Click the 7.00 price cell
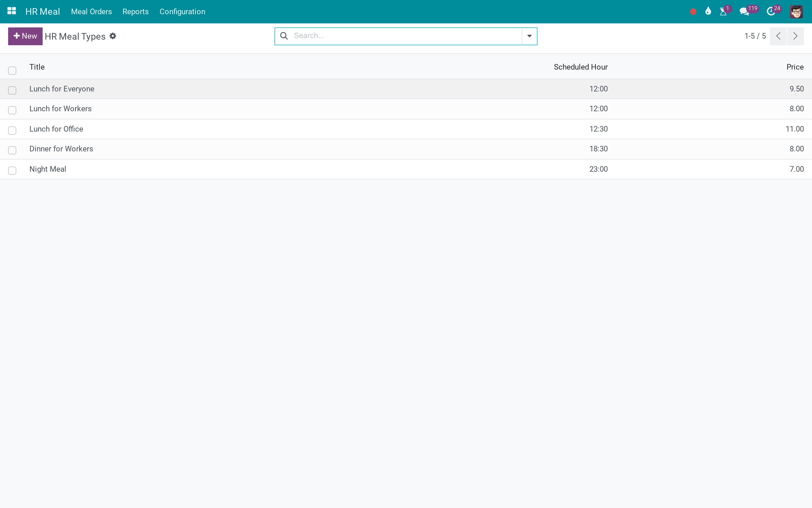812x508 pixels. pyautogui.click(x=797, y=169)
